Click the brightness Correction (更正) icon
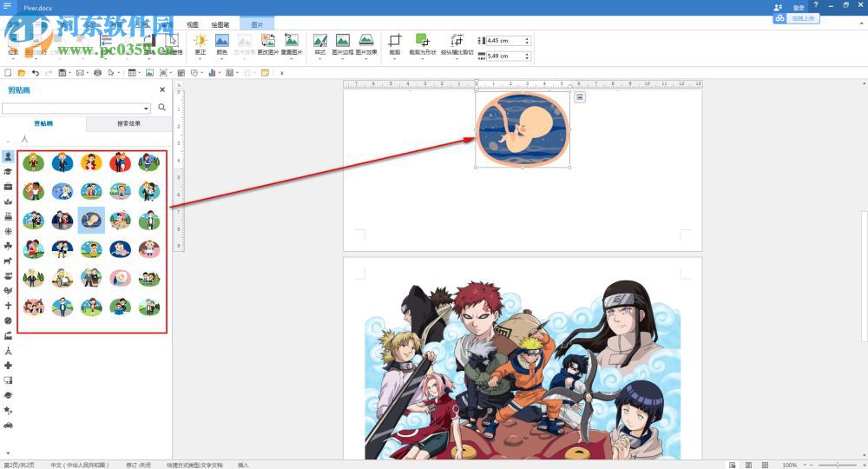The height and width of the screenshot is (469, 868). tap(201, 41)
